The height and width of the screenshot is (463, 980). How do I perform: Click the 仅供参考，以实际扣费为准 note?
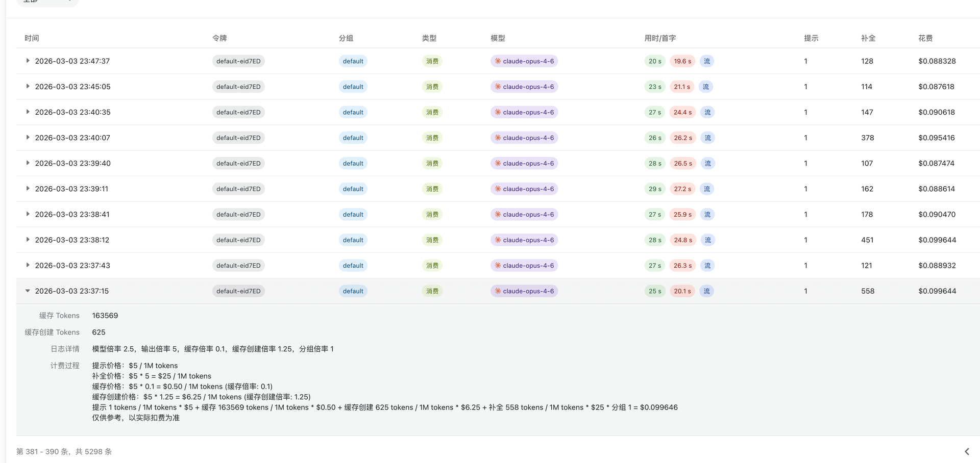coord(136,418)
